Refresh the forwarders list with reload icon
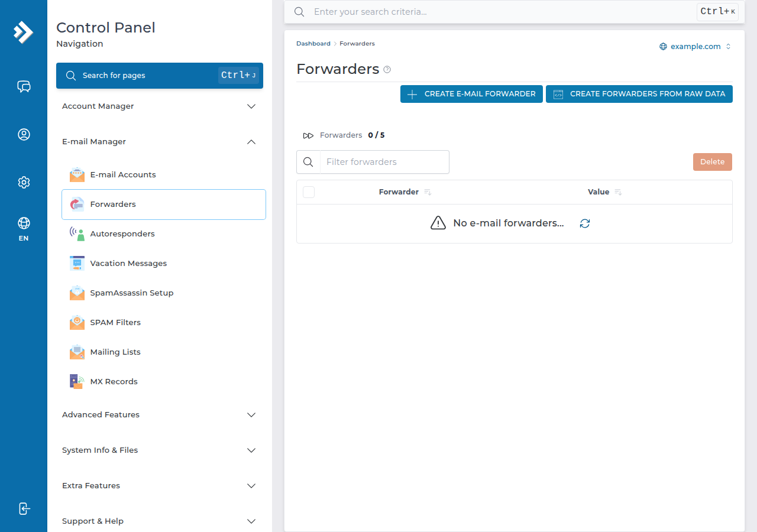The width and height of the screenshot is (757, 532). point(585,223)
